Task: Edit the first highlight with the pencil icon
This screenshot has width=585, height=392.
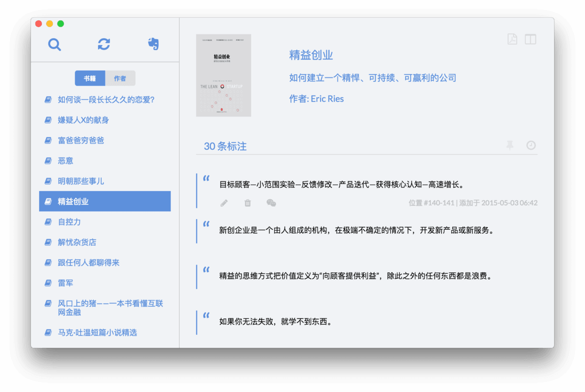Action: point(224,203)
